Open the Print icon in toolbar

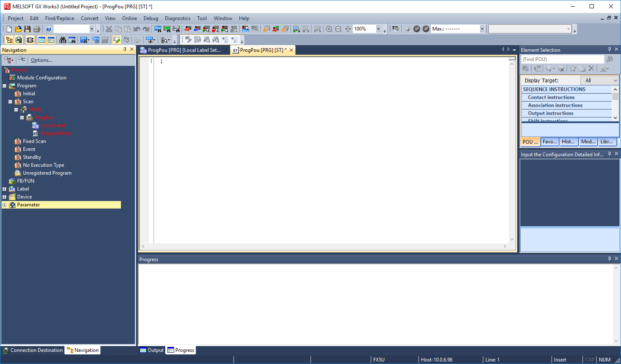point(37,29)
